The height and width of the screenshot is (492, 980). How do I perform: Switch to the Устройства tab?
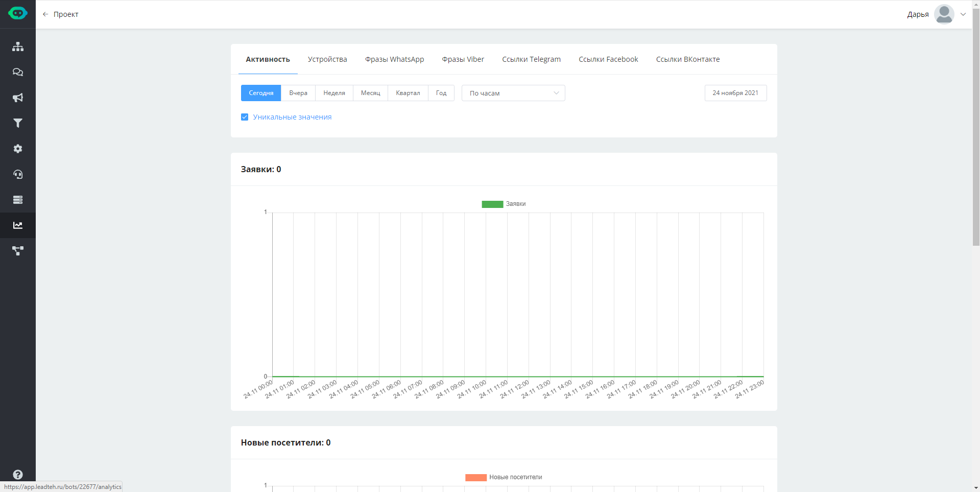click(x=327, y=59)
